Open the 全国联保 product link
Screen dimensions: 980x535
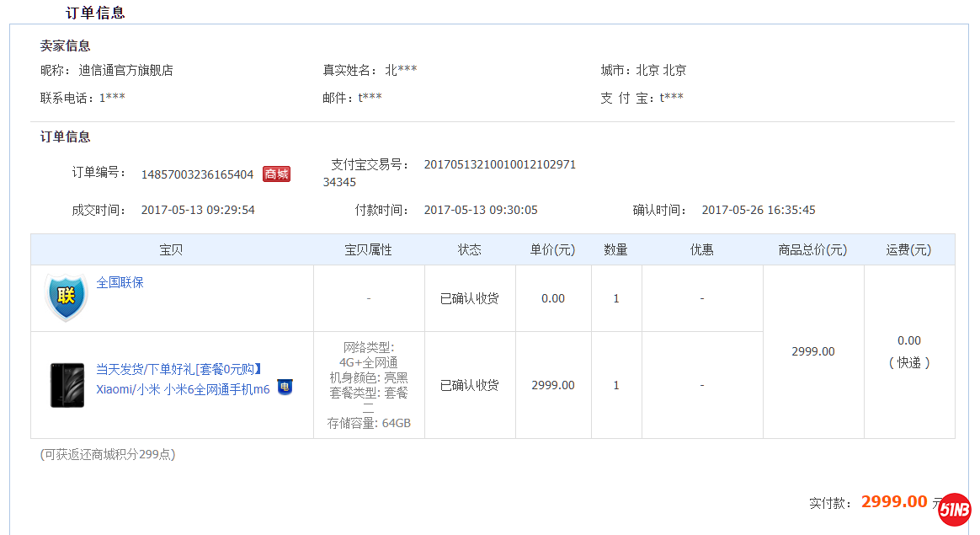pos(120,282)
